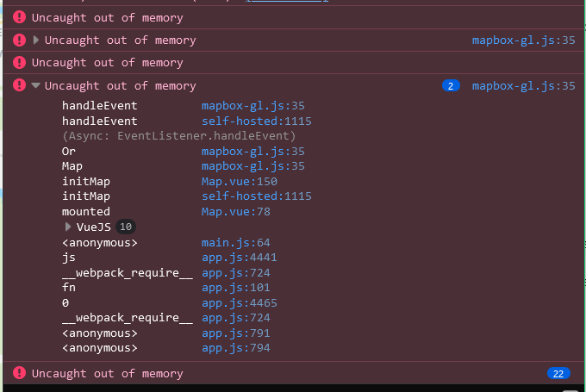Screen dimensions: 586x392
Task: Click the repeat count badge 2
Action: 451,86
